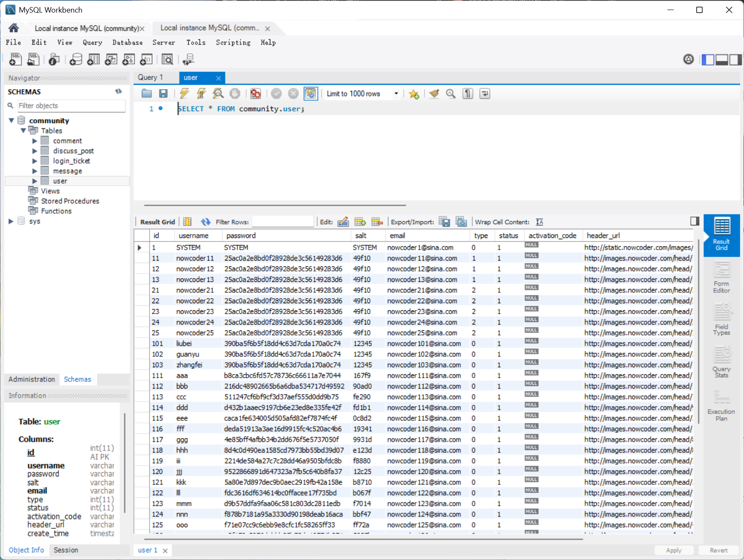
Task: Roll back the current transaction
Action: point(293,93)
